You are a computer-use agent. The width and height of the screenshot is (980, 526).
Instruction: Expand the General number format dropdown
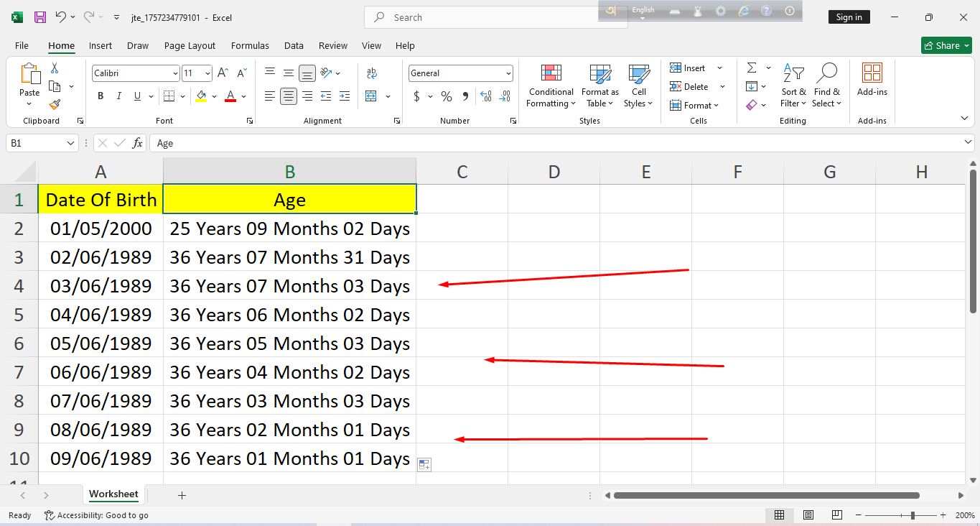pos(508,73)
